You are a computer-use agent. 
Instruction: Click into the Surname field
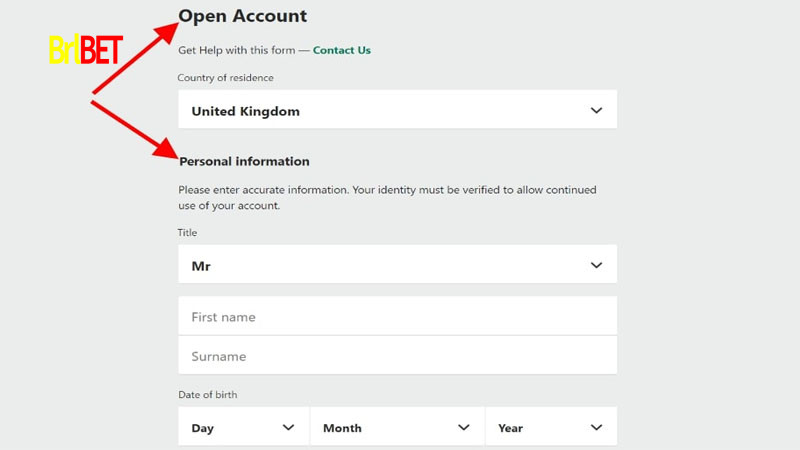click(397, 356)
